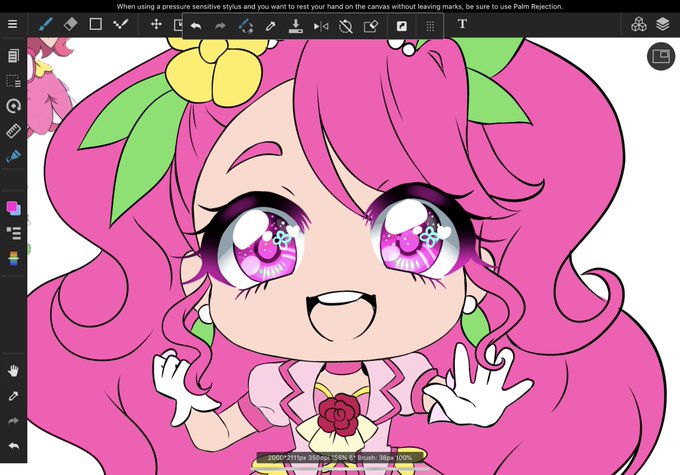
Task: Tap the save download-arrow icon
Action: (295, 26)
